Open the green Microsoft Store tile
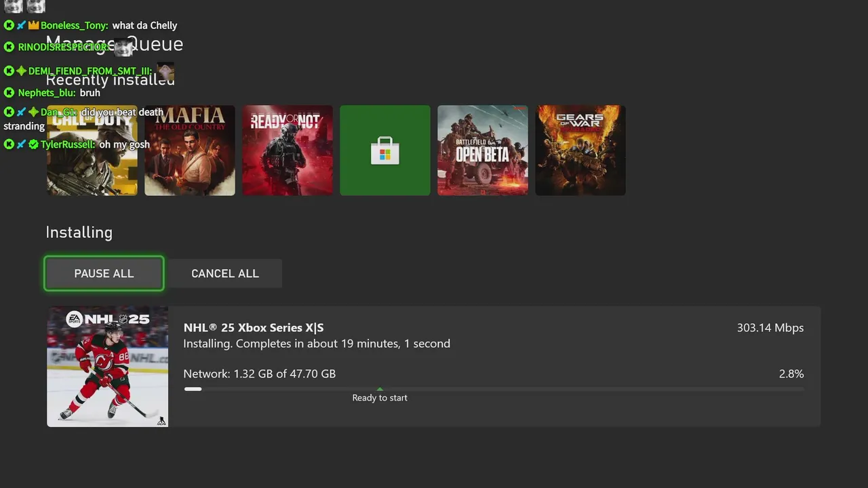The image size is (868, 488). point(385,150)
